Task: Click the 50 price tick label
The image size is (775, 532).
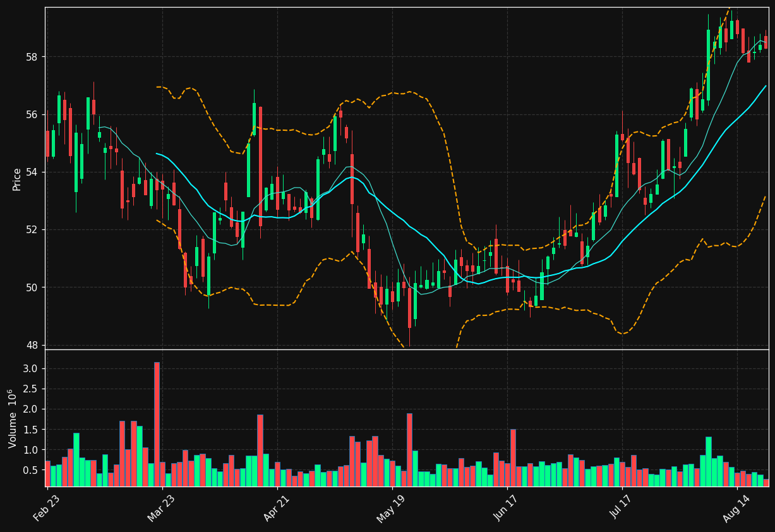Action: coord(32,287)
